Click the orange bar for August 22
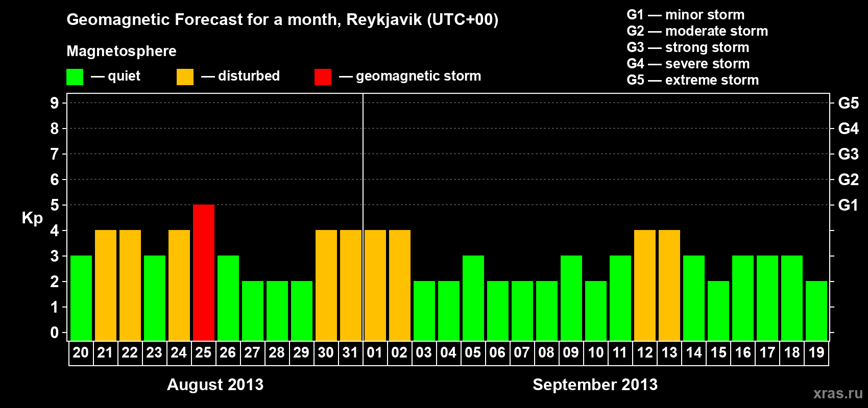 coord(130,286)
